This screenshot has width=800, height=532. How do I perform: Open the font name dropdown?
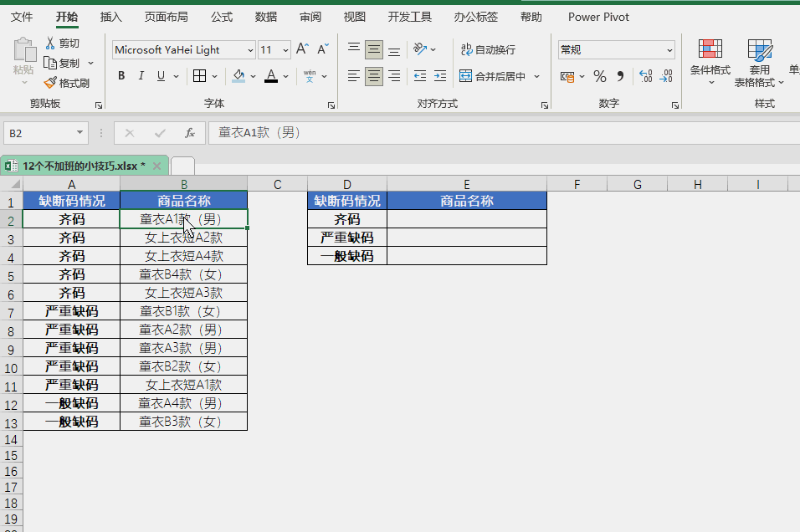click(250, 50)
